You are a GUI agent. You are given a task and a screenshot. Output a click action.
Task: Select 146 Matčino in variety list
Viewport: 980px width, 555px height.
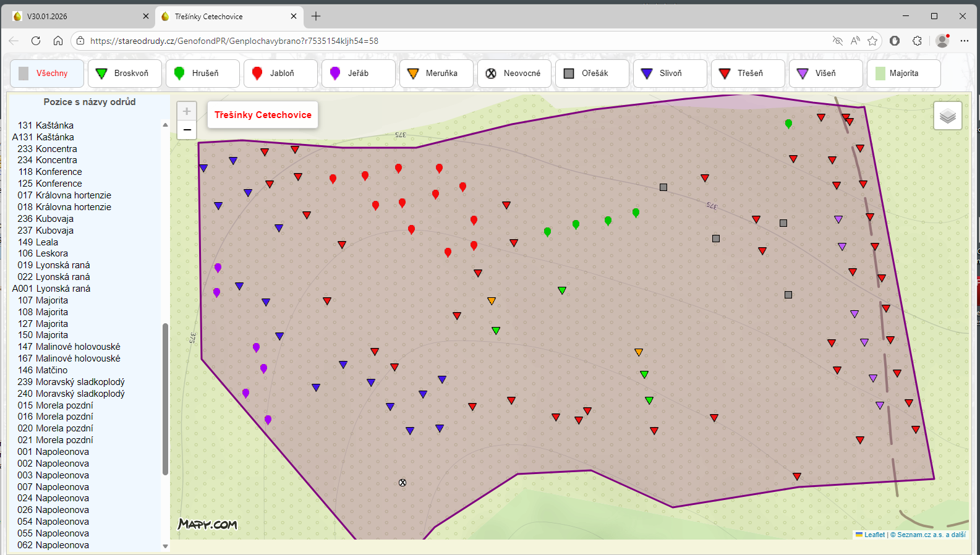(43, 370)
